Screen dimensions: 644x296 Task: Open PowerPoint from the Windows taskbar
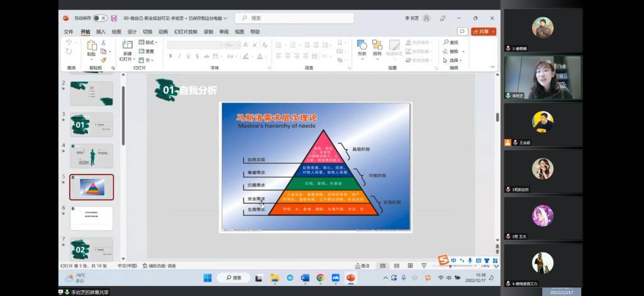(x=350, y=278)
